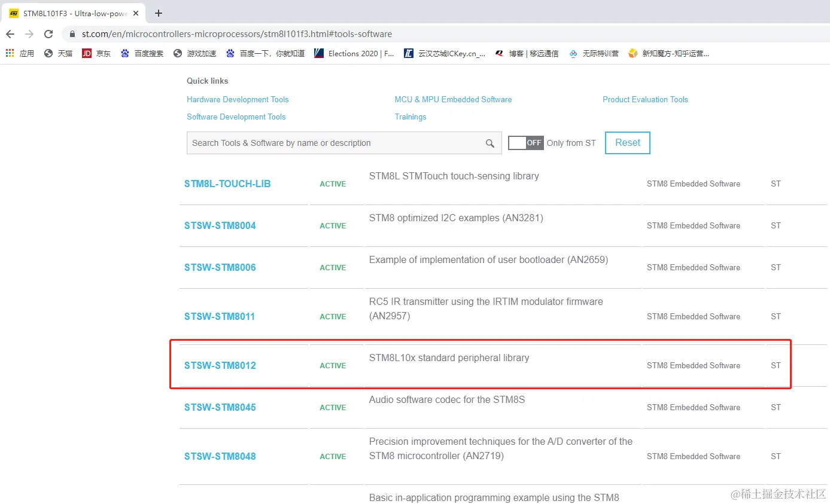Open a new tab with plus button
Image resolution: width=830 pixels, height=504 pixels.
tap(159, 13)
